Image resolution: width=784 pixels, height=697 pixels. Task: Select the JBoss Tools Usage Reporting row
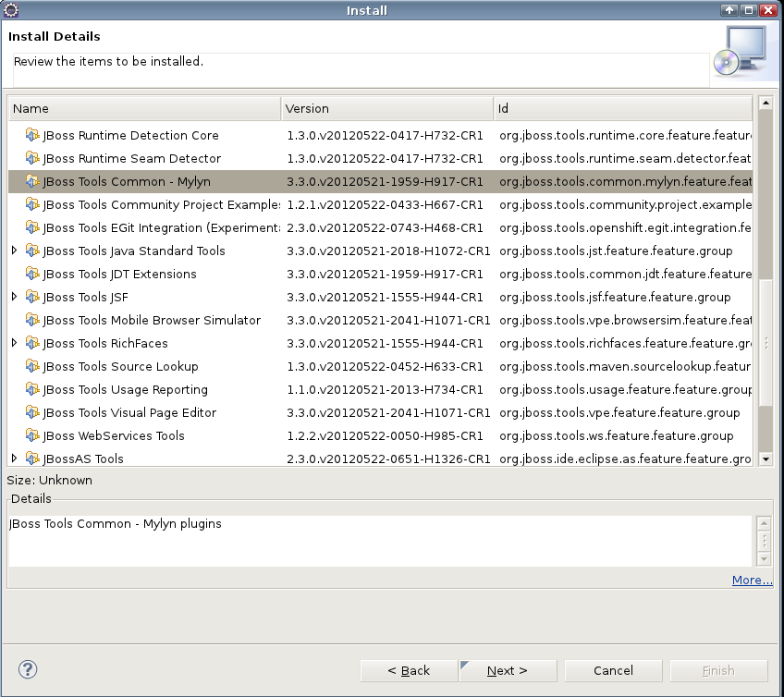381,389
